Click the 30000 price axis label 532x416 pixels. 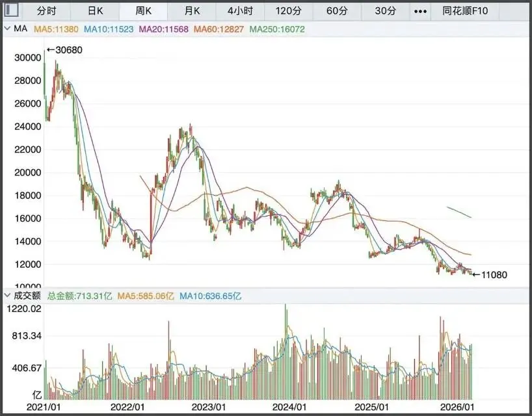point(27,58)
